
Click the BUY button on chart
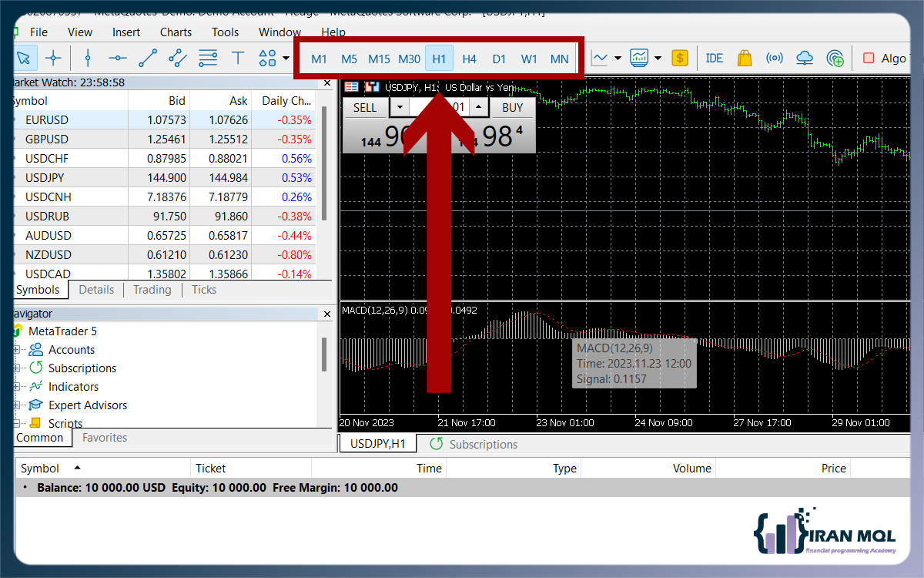pyautogui.click(x=512, y=108)
